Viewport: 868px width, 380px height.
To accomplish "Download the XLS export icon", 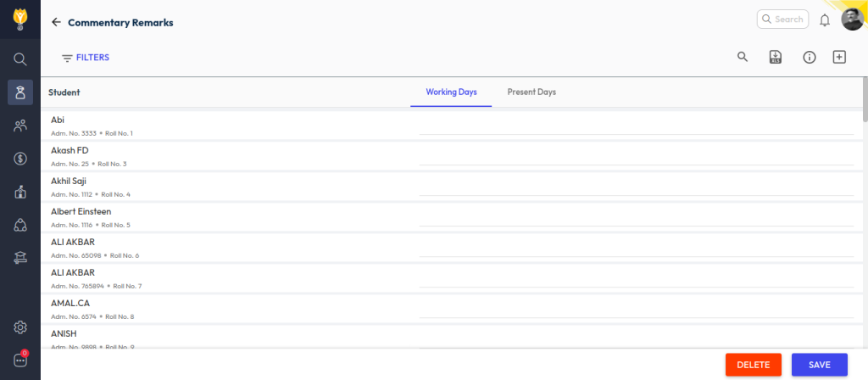I will click(x=776, y=57).
